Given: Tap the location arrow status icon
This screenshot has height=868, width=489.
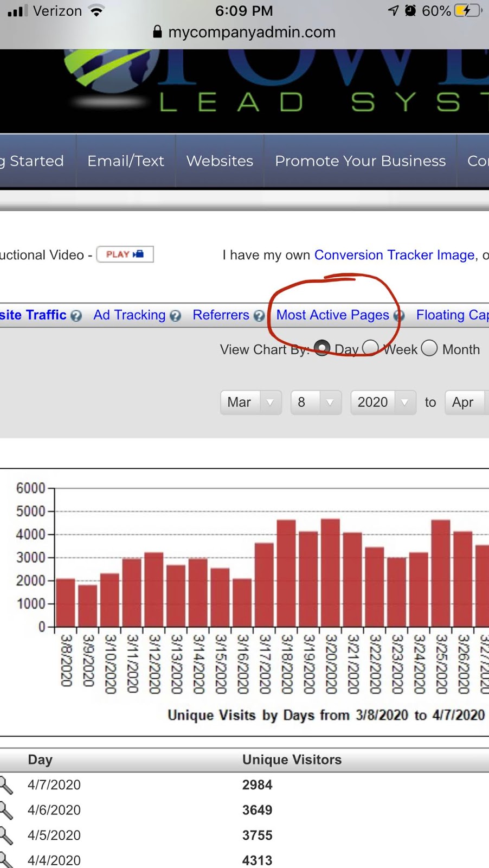Looking at the screenshot, I should click(393, 11).
